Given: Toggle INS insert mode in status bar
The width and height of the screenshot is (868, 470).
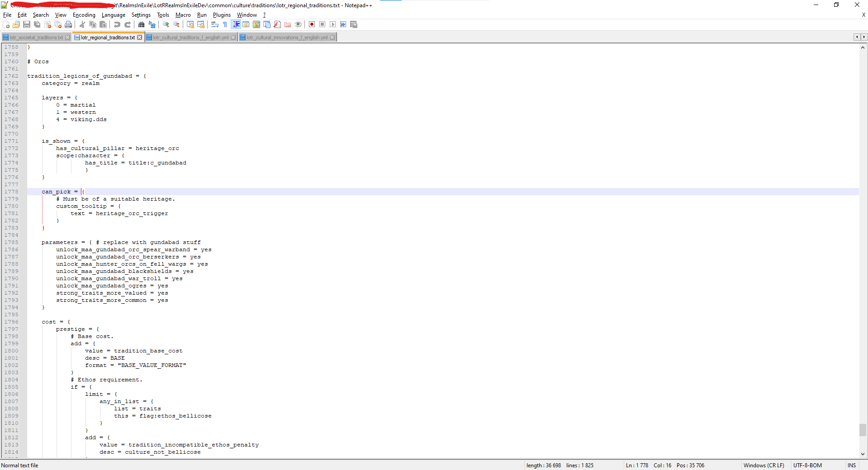Looking at the screenshot, I should coord(852,465).
